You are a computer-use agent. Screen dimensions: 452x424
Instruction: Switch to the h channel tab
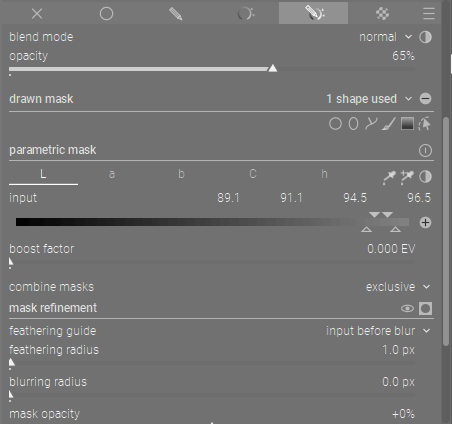324,174
